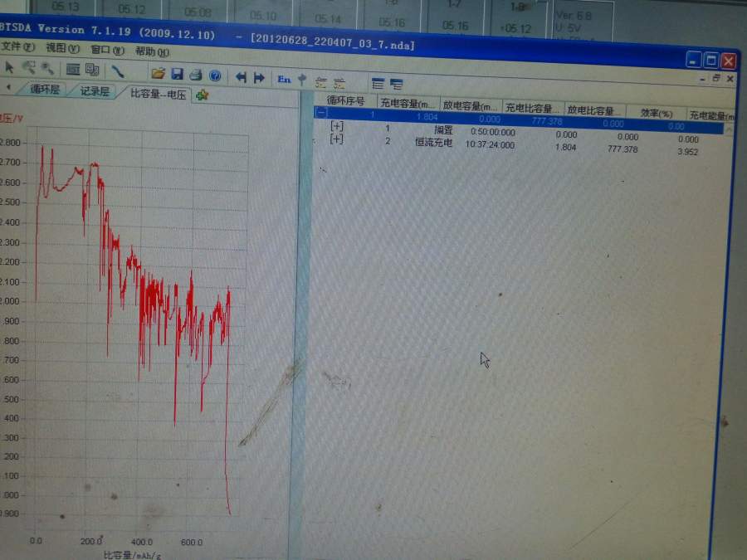Click the tab scroll-left arrow
Screen dimensions: 747x560
point(8,87)
